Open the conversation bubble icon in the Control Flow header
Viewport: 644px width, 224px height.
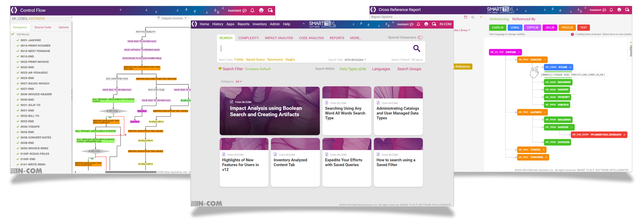click(270, 11)
